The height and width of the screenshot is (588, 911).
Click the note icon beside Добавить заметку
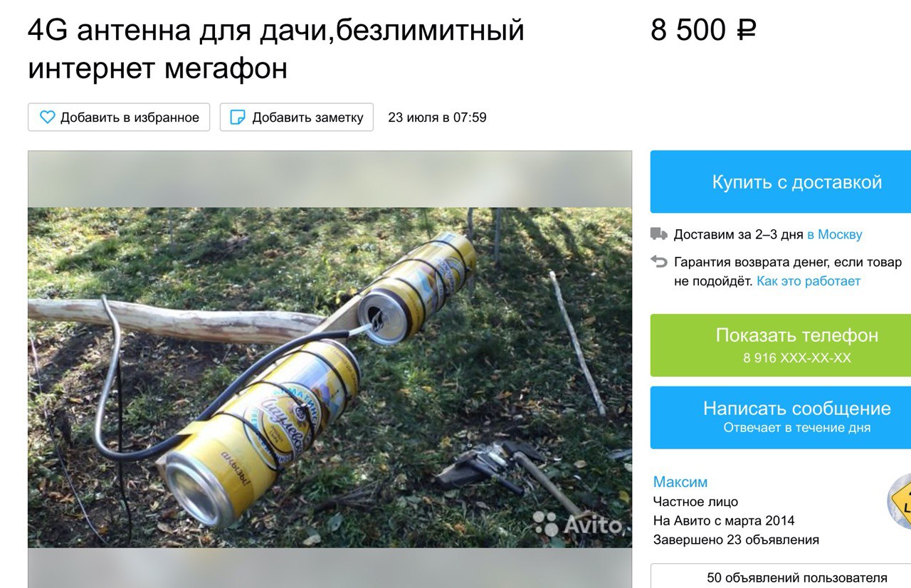[238, 117]
